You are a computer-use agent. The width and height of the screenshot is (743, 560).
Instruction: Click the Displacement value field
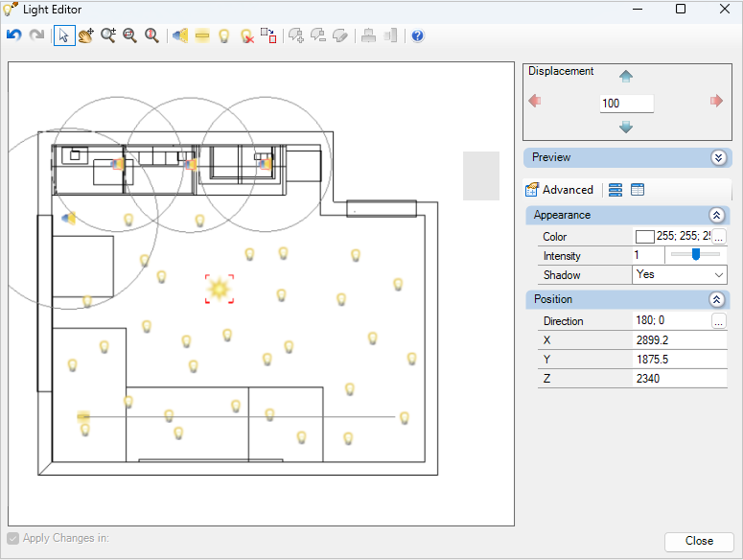coord(626,104)
